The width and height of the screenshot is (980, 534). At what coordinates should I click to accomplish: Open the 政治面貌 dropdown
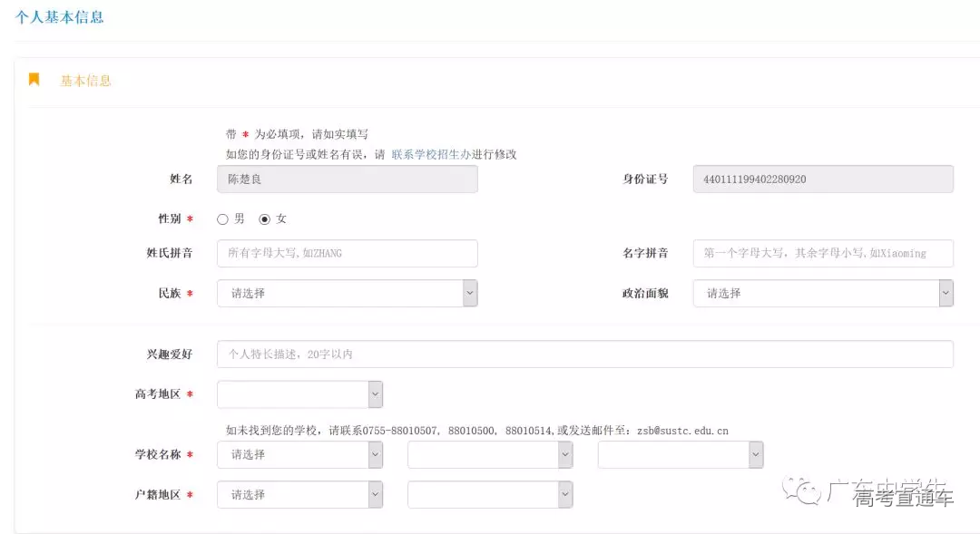tap(822, 294)
